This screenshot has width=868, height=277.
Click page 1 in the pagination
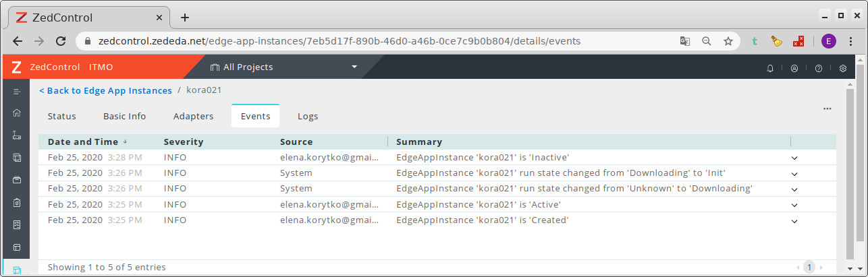809,267
